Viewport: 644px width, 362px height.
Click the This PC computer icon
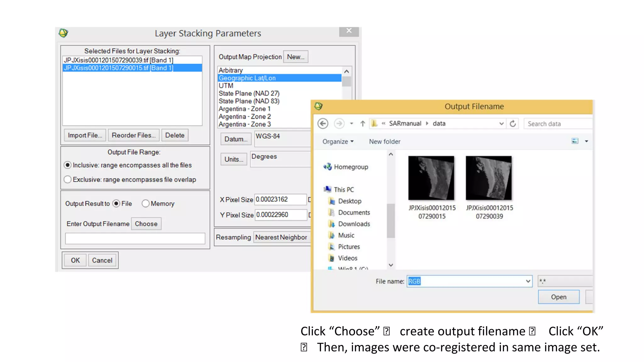click(x=327, y=189)
